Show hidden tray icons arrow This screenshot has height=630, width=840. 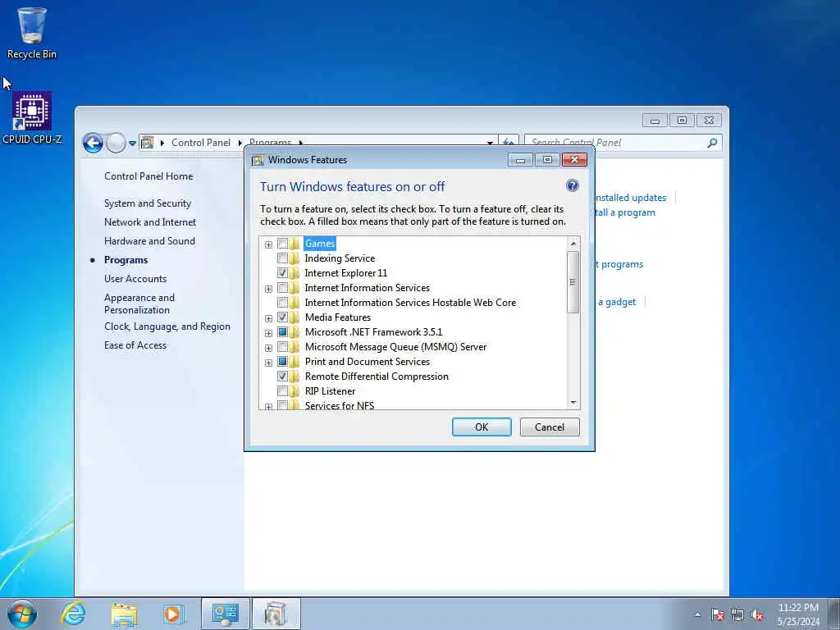pyautogui.click(x=697, y=614)
